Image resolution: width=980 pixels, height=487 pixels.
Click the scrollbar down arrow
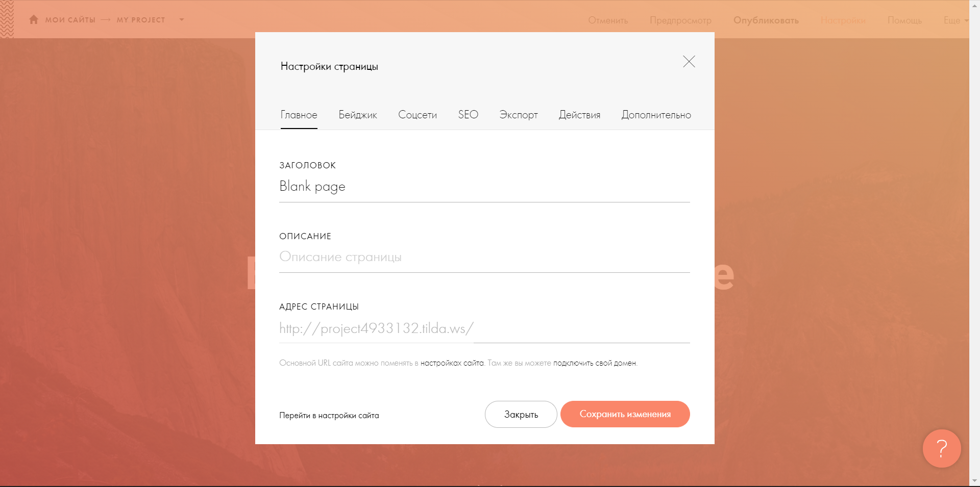974,481
